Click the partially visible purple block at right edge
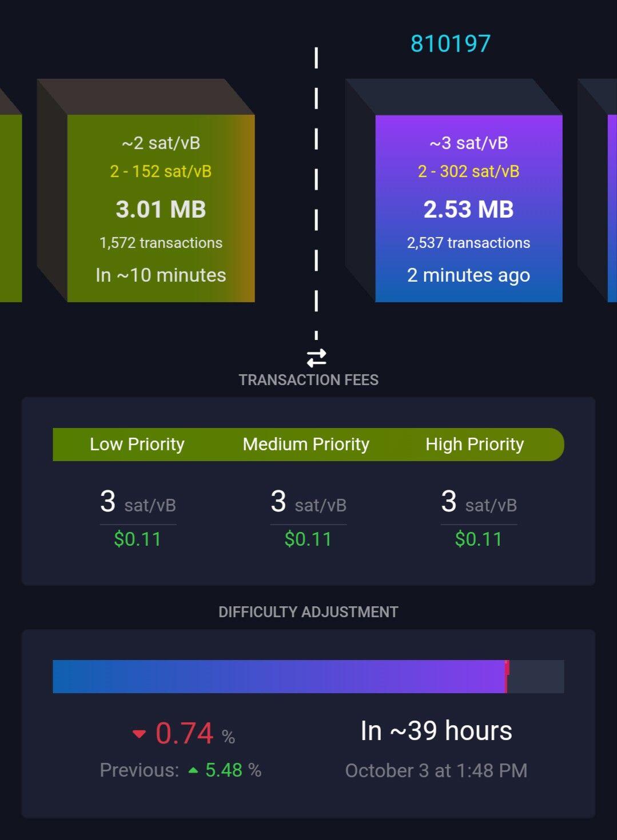Viewport: 617px width, 840px height. tap(612, 209)
